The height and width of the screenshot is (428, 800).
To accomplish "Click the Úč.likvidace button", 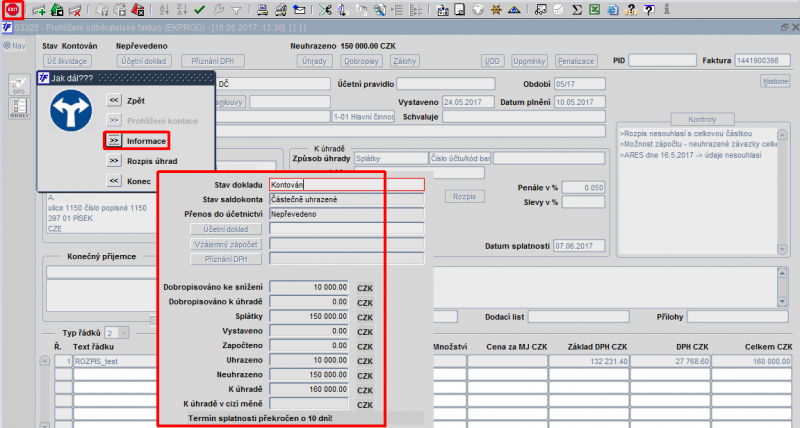I will pyautogui.click(x=67, y=61).
